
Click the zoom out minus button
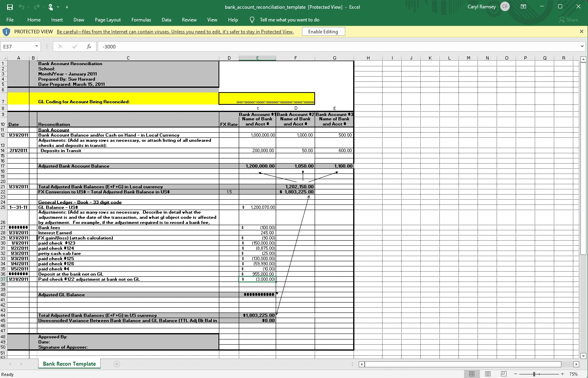515,374
